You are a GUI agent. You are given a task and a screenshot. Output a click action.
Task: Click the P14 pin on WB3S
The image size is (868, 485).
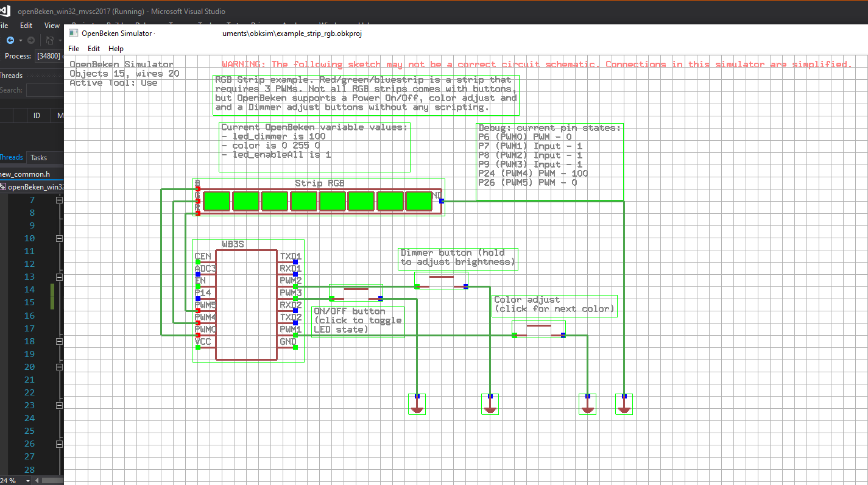pos(198,298)
